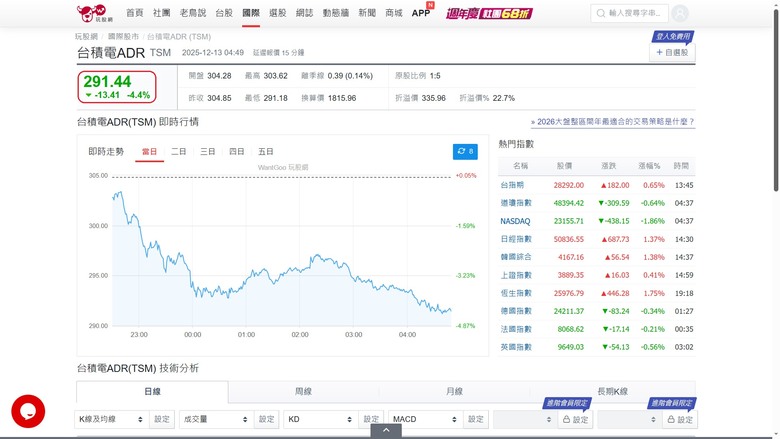Click the 折溢價% 22.7% value
This screenshot has height=439, width=780.
tap(503, 98)
